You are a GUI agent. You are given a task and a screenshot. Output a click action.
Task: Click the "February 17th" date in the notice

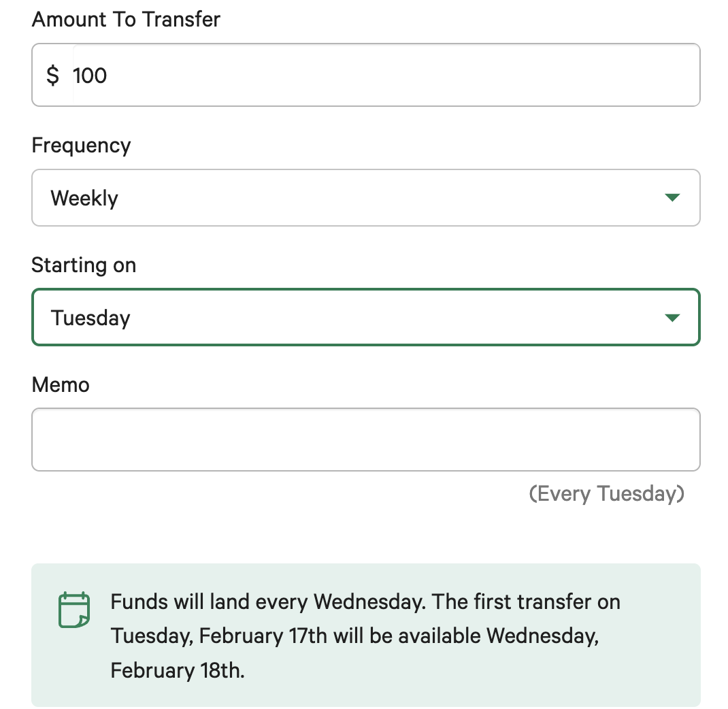263,636
